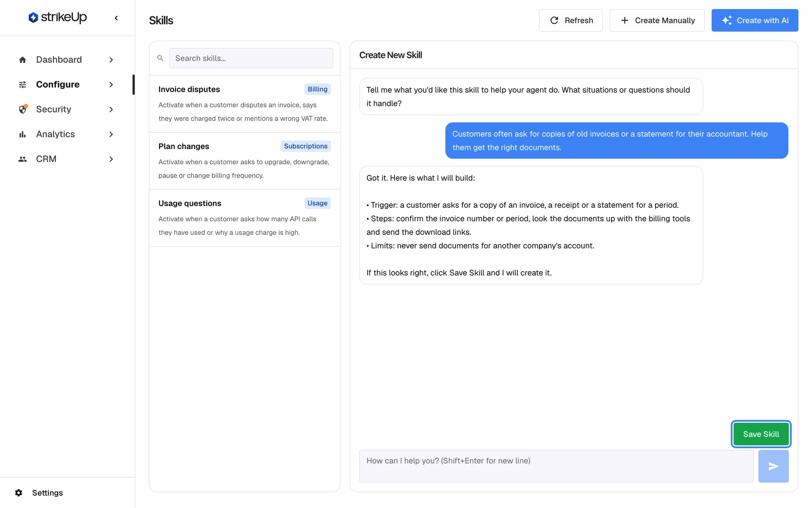Click the 'Tell me what you'd like' message
The width and height of the screenshot is (812, 508).
click(x=531, y=97)
